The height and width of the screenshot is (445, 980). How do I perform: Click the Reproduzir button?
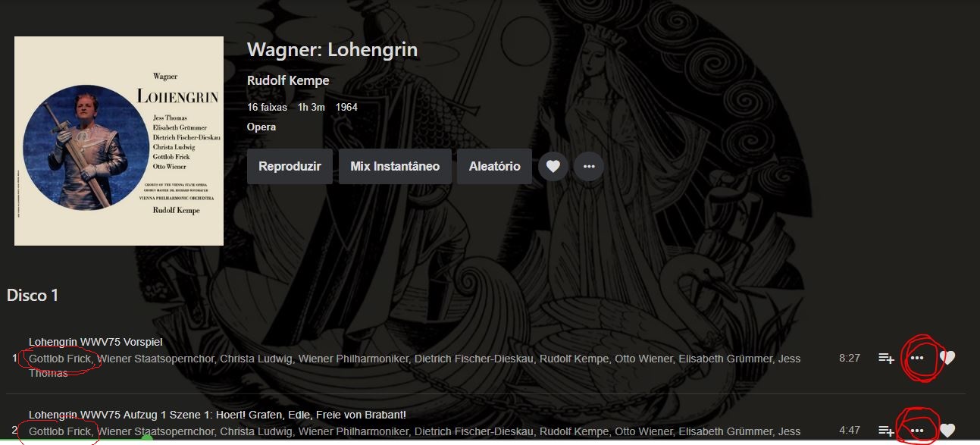coord(290,166)
